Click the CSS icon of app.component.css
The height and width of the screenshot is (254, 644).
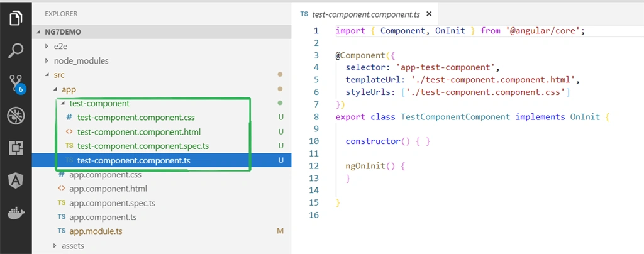coord(62,175)
